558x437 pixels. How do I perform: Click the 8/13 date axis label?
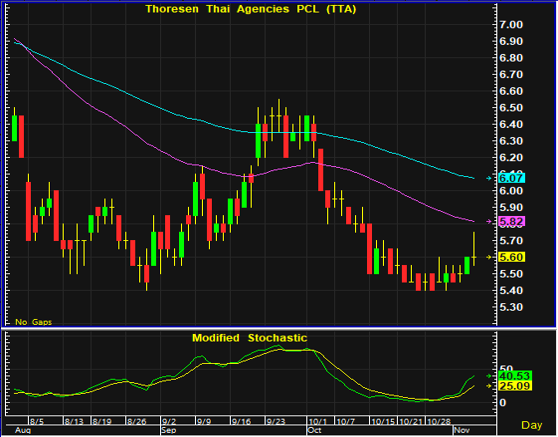coord(74,422)
